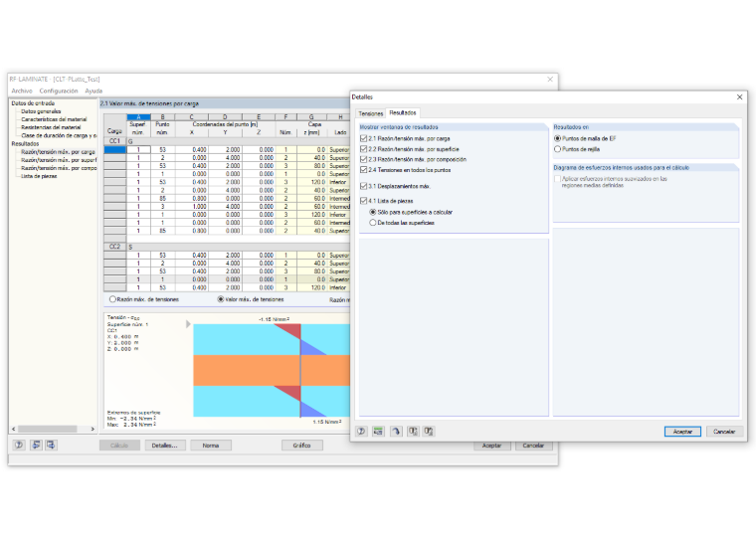Image resolution: width=756 pixels, height=539 pixels.
Task: Select Datos de entrada tree node
Action: click(33, 103)
